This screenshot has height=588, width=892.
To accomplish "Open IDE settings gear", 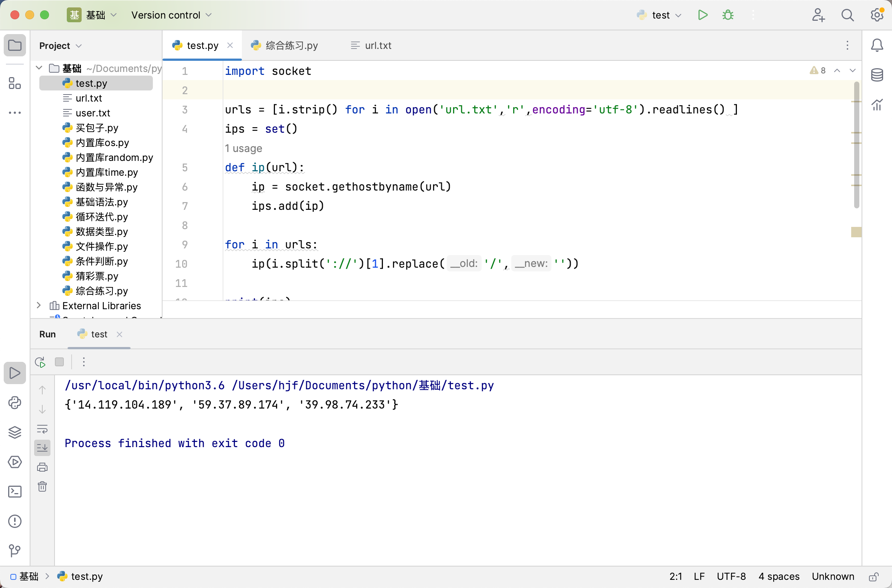I will point(877,15).
